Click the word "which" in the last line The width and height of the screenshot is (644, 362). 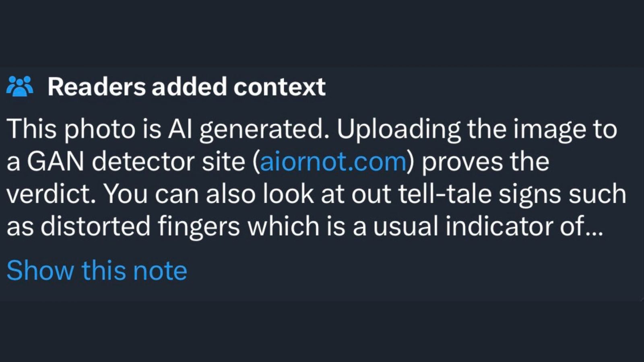point(283,226)
